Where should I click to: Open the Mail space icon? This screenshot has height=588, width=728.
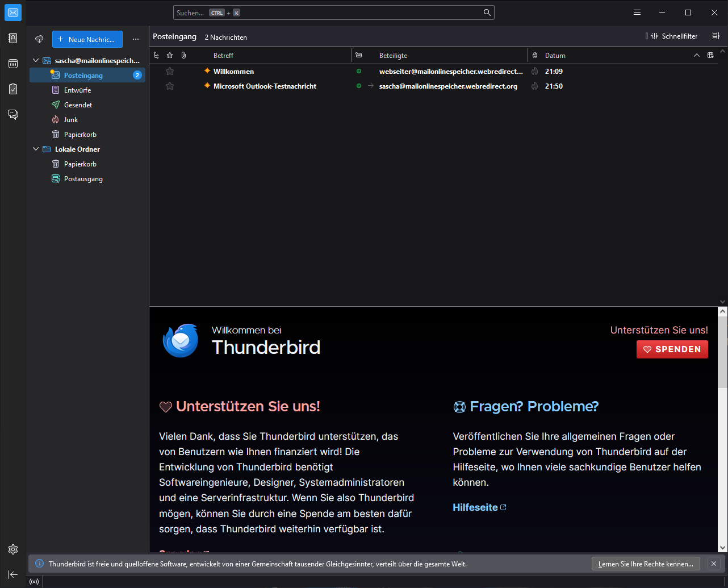[13, 12]
